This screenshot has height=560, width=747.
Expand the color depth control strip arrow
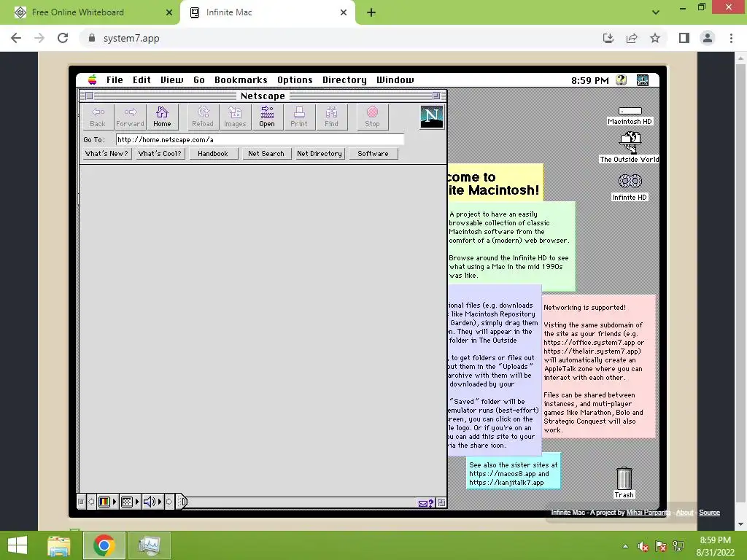click(115, 502)
